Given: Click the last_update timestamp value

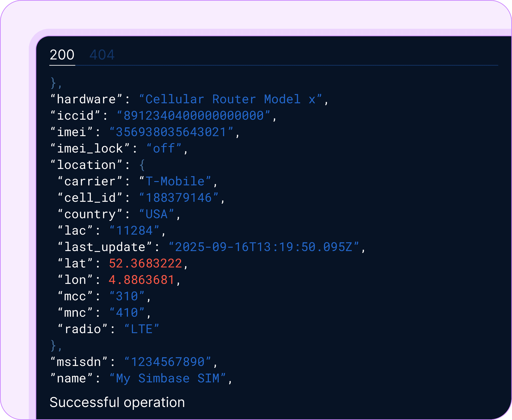Looking at the screenshot, I should (x=265, y=247).
